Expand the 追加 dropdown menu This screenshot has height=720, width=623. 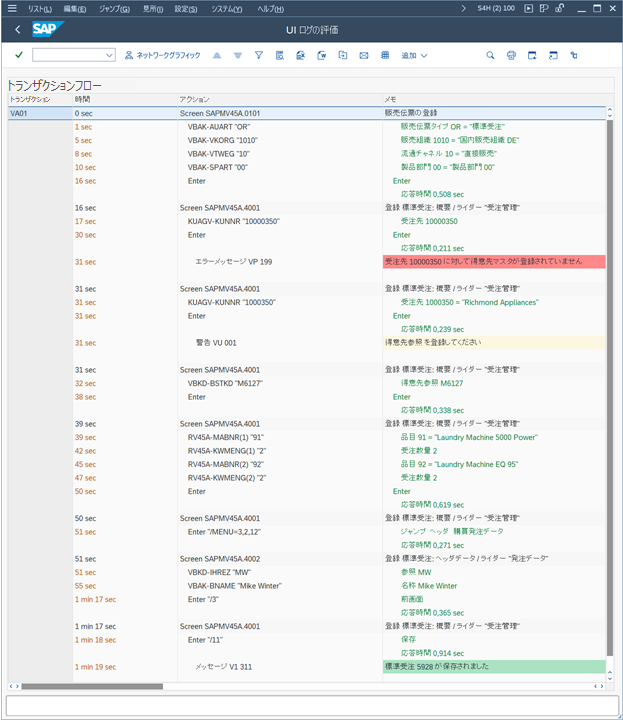pos(413,55)
